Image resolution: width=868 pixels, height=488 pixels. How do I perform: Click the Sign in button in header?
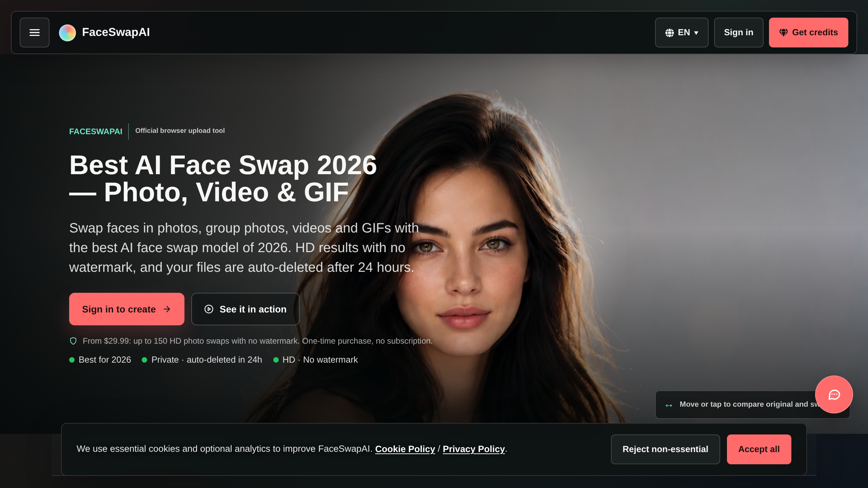[x=738, y=33]
